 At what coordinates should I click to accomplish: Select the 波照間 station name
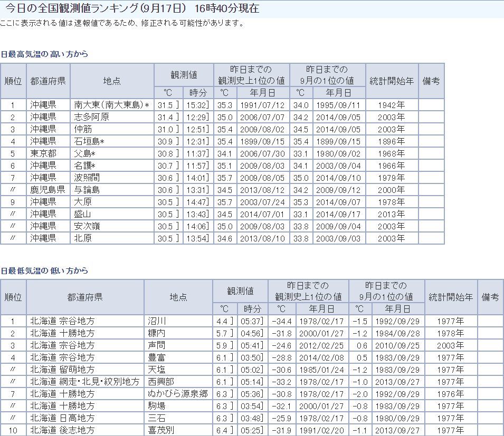[x=87, y=178]
